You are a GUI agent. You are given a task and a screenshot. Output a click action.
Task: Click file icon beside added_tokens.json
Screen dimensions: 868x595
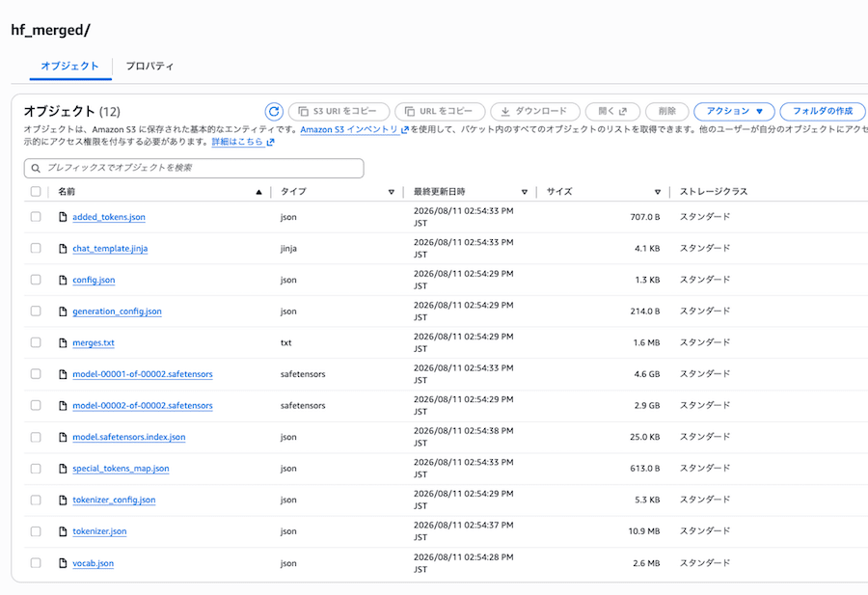(63, 217)
